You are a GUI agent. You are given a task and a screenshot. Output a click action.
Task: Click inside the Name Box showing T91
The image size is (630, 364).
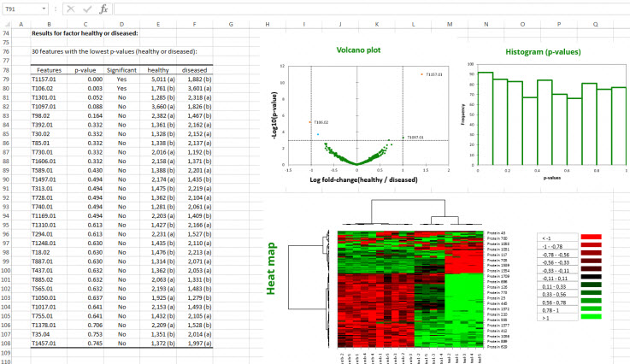(21, 9)
